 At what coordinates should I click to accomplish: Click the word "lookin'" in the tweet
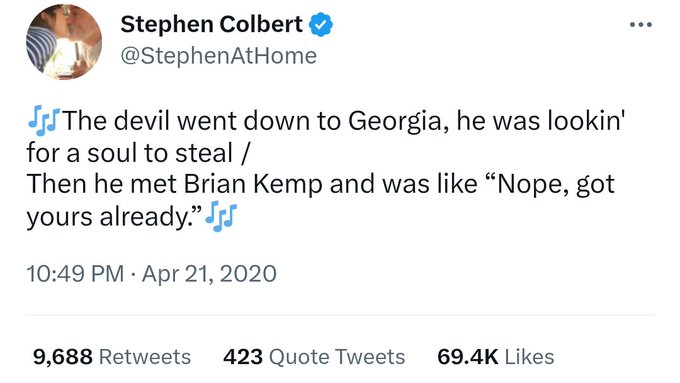pos(585,121)
